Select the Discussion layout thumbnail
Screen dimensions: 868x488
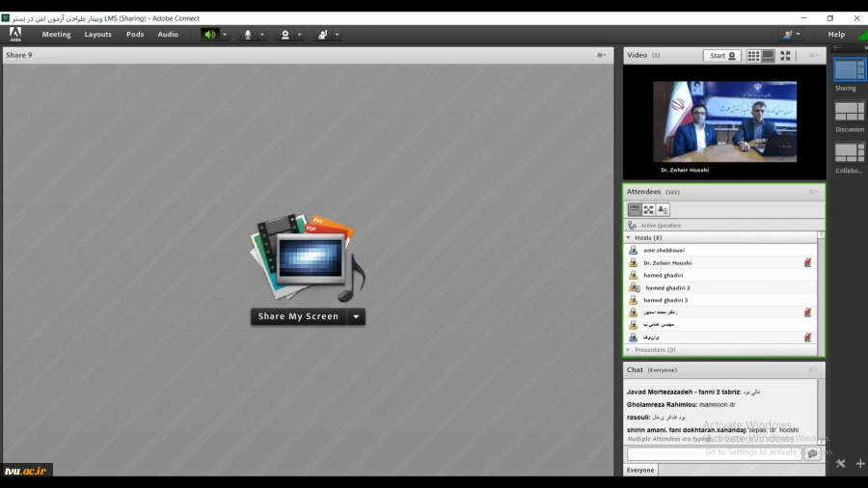pos(849,112)
